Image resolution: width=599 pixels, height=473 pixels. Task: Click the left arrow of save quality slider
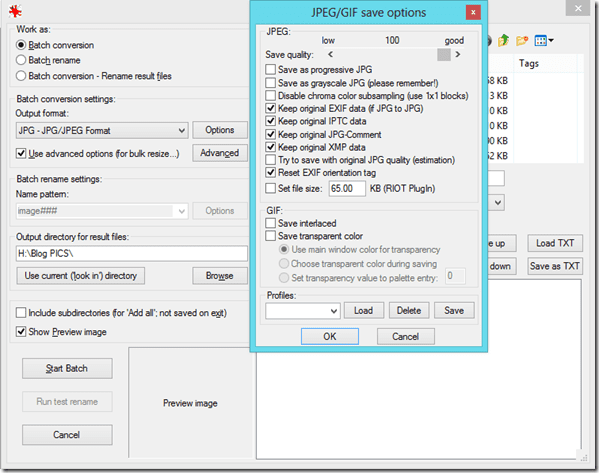point(330,55)
